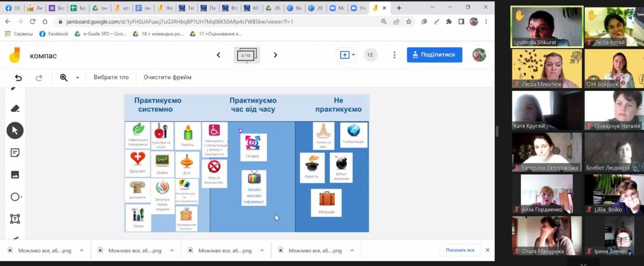Choose the Text box tool

coord(15,219)
